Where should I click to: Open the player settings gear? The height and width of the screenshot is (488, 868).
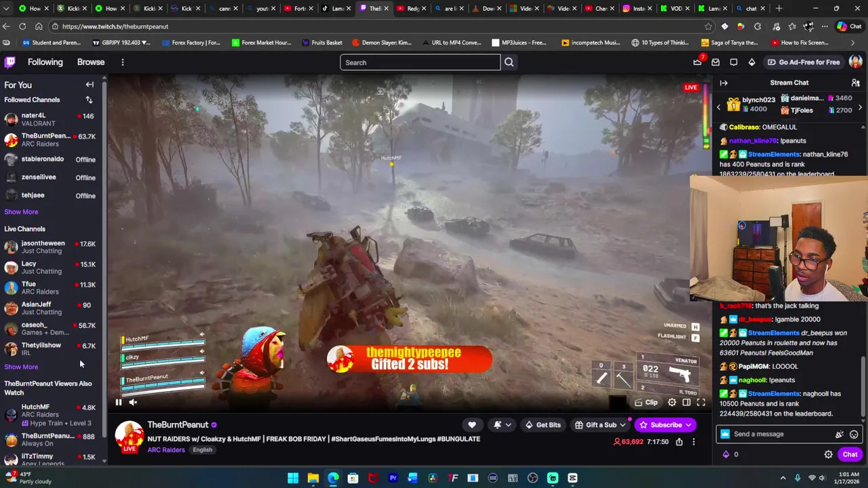tap(672, 403)
